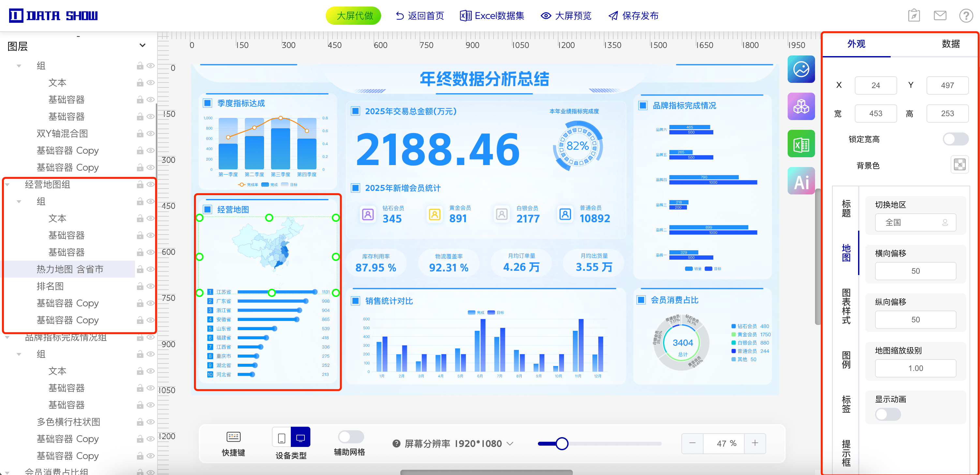Click the clipboard notes icon

coord(914,16)
